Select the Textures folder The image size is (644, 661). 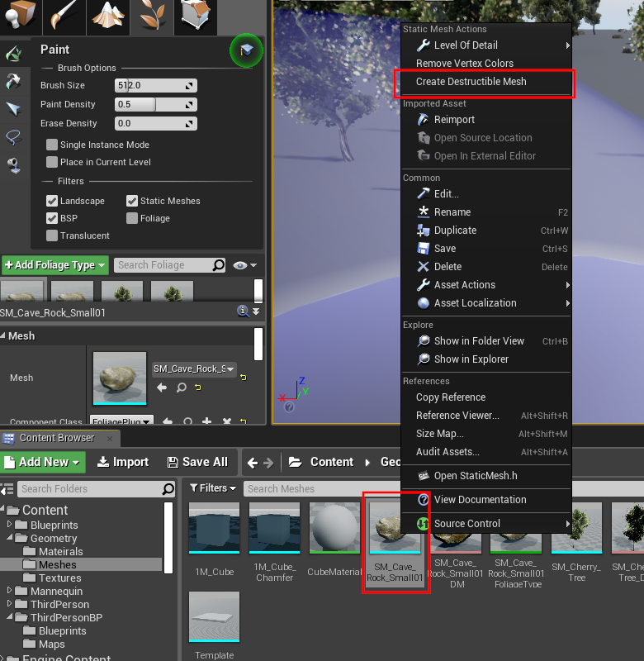[x=59, y=578]
